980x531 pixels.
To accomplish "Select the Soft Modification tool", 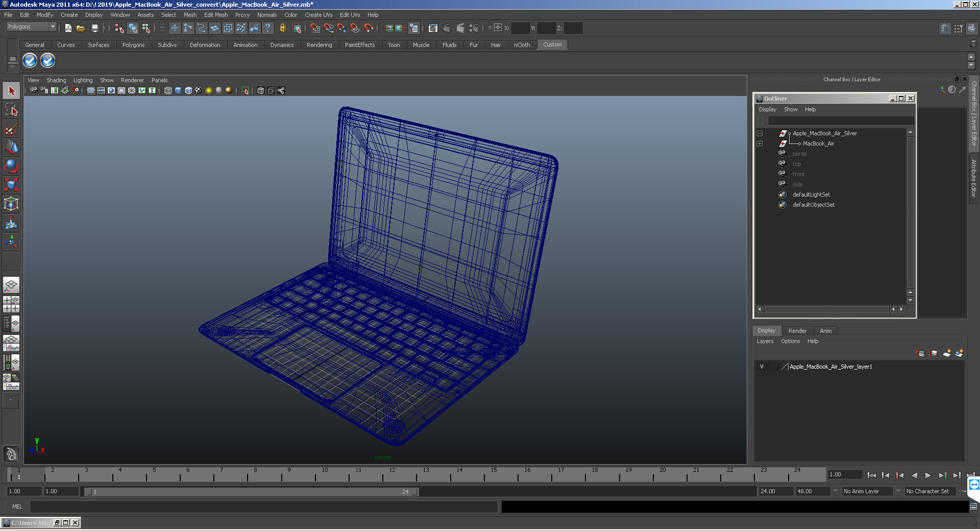I will 11,223.
